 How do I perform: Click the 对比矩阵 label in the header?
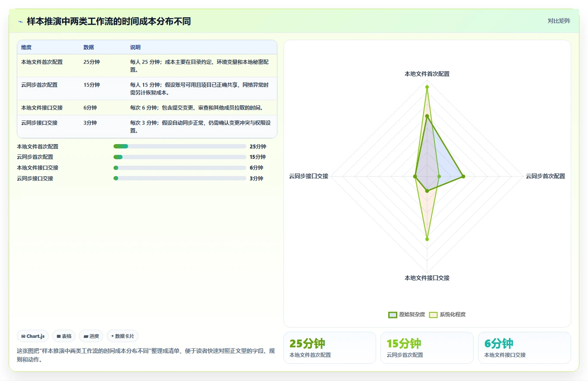click(x=559, y=21)
